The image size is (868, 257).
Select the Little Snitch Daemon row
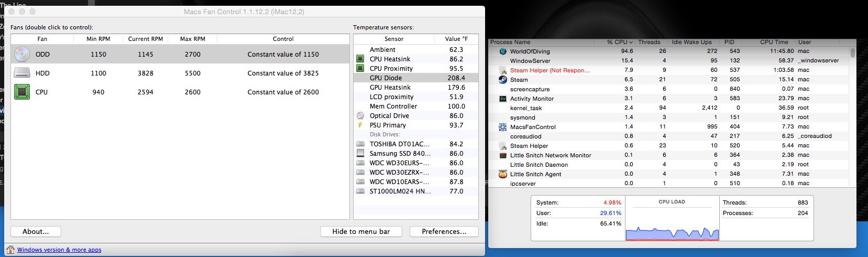point(669,165)
